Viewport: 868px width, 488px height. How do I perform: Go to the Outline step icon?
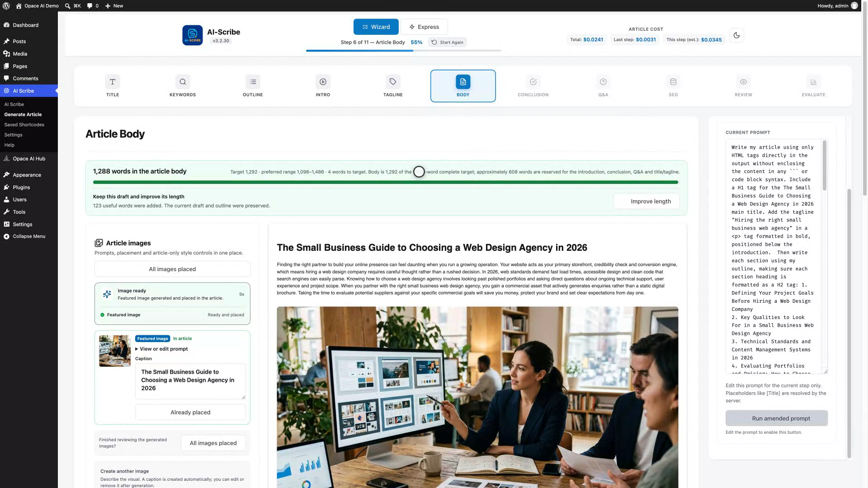pyautogui.click(x=253, y=82)
